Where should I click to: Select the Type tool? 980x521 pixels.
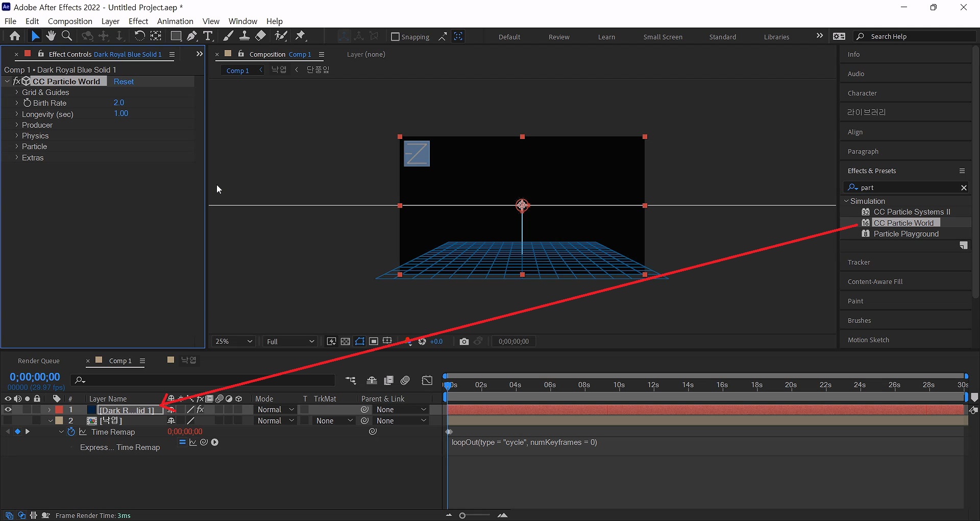coord(208,36)
